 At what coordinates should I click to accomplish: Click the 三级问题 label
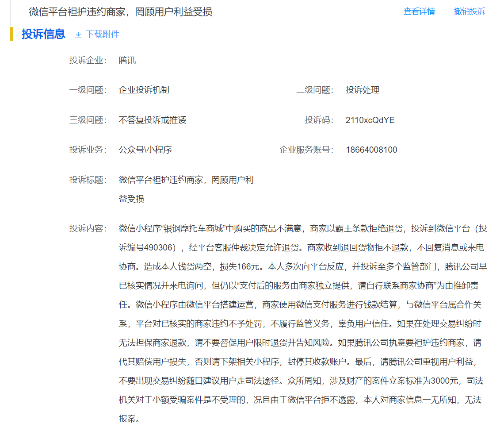click(88, 120)
